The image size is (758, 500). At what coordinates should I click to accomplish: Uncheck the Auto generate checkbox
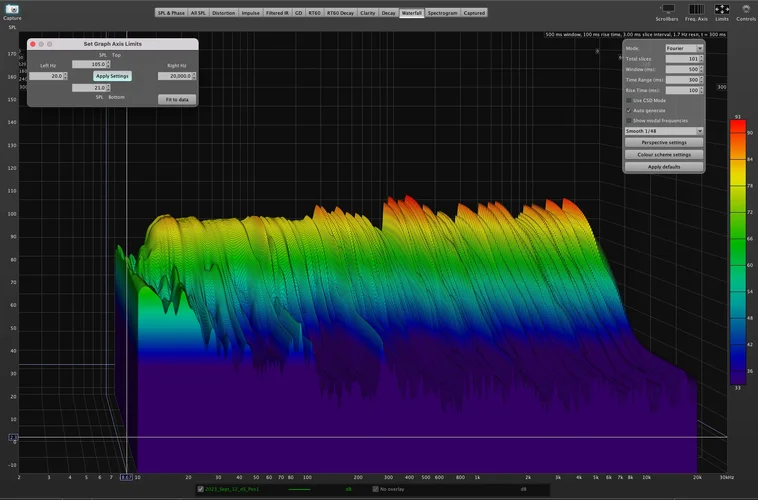(x=628, y=110)
